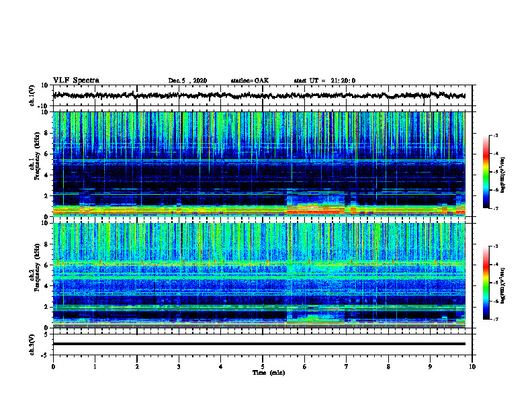Click the "4" kHz tick of ch.2 spectrogram
Screen dimensions: 532x411
tap(46, 286)
